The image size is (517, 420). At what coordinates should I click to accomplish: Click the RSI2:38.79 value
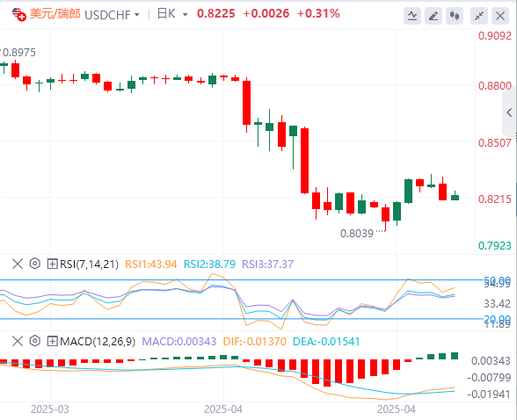coord(209,264)
